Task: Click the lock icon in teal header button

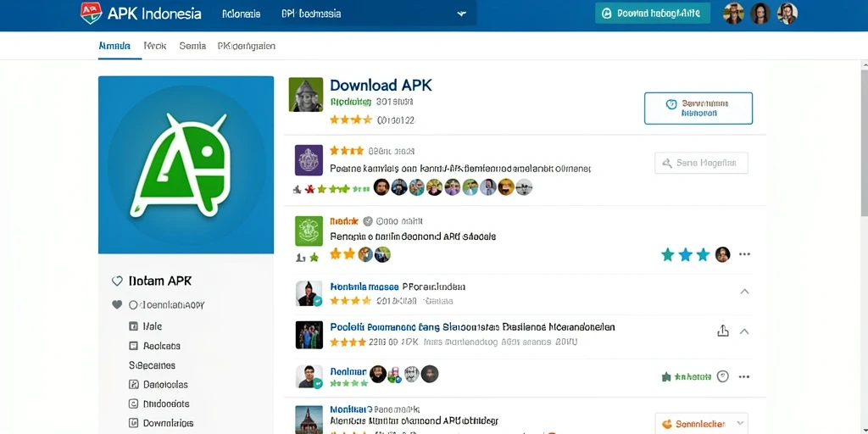Action: tap(607, 14)
